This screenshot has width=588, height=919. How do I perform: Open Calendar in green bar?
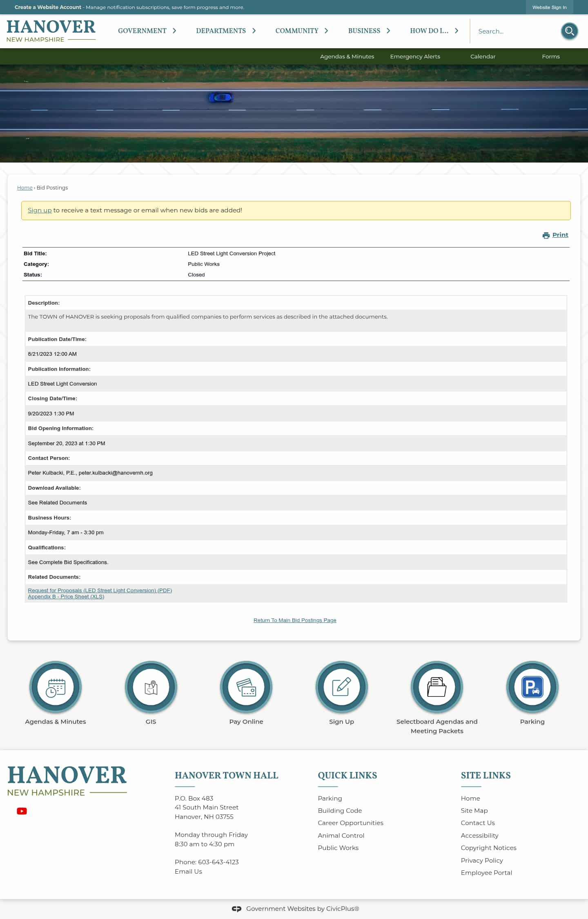(483, 56)
